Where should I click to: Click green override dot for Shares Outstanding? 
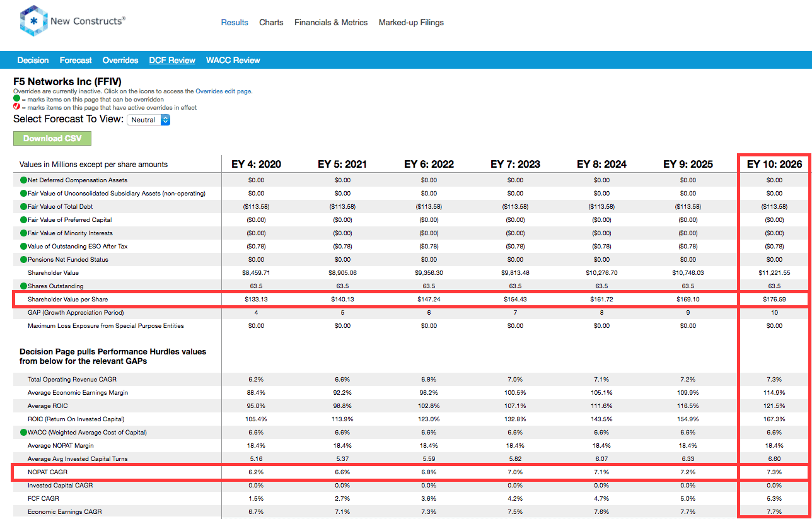[x=23, y=286]
